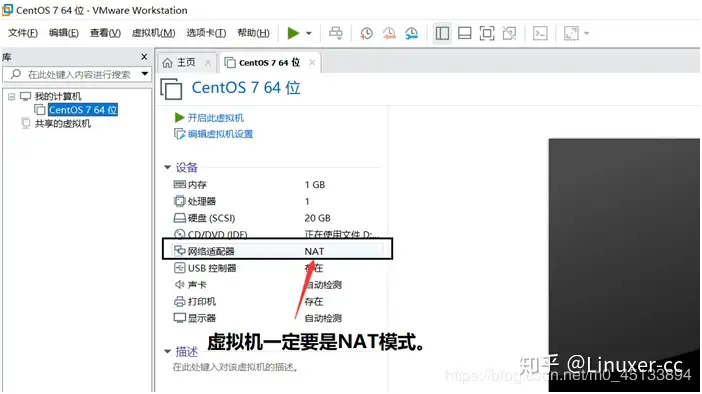Select 我的计算机 in the library tree
The image size is (702, 394).
(58, 96)
